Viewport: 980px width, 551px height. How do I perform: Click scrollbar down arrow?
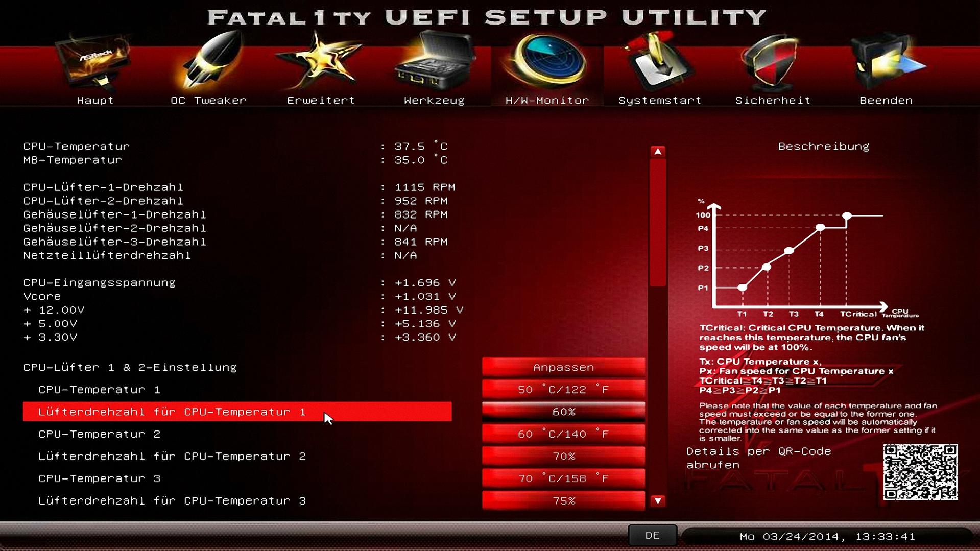click(658, 501)
